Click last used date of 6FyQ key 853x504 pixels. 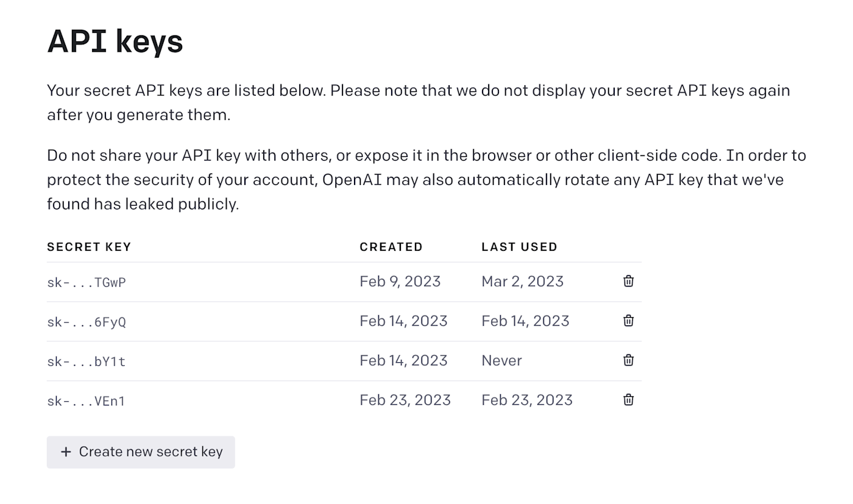[525, 321]
